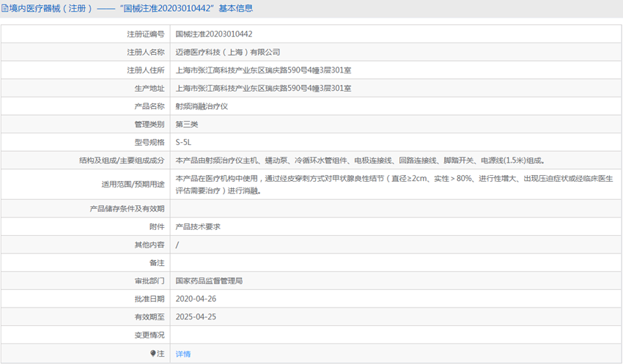The width and height of the screenshot is (623, 364).
Task: Click the 审批部门 label
Action: (150, 281)
